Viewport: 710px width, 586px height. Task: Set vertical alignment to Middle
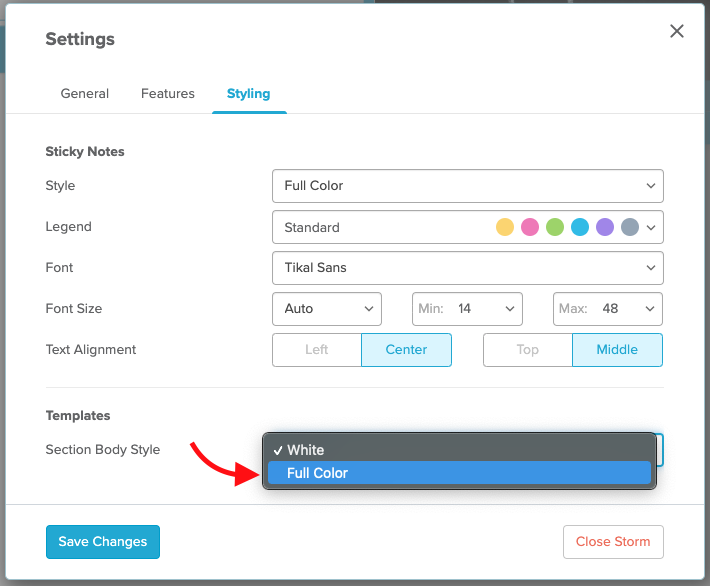[x=617, y=350]
